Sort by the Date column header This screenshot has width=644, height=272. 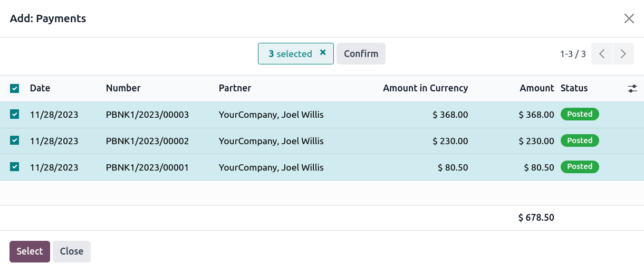[40, 88]
